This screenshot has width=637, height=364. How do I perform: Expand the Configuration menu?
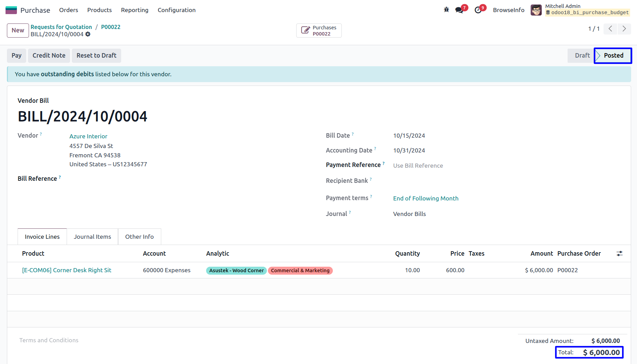tap(176, 10)
